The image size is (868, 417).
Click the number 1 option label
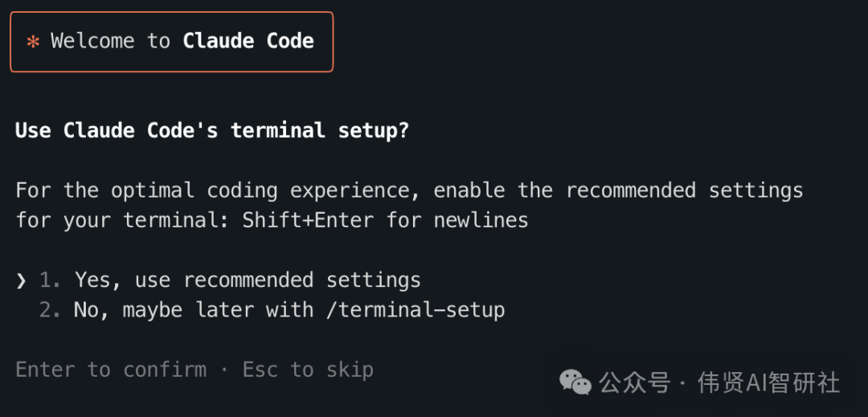[50, 280]
